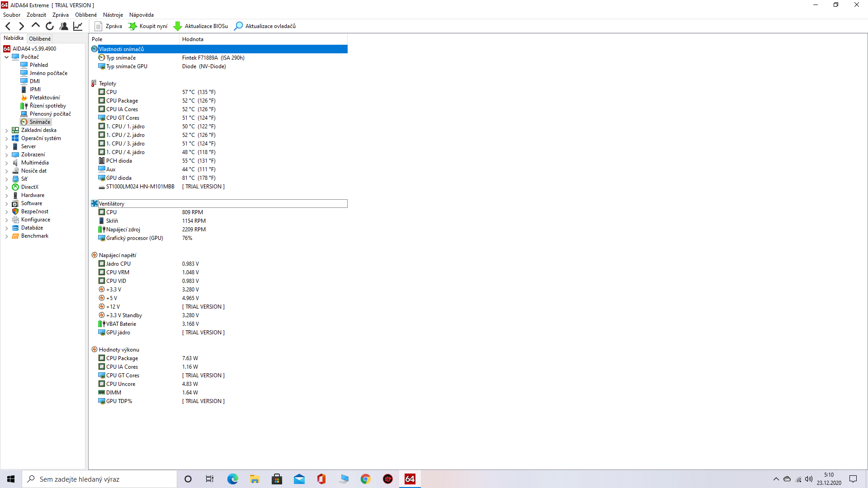Click the Forward navigation arrow
This screenshot has height=488, width=868.
tap(21, 26)
